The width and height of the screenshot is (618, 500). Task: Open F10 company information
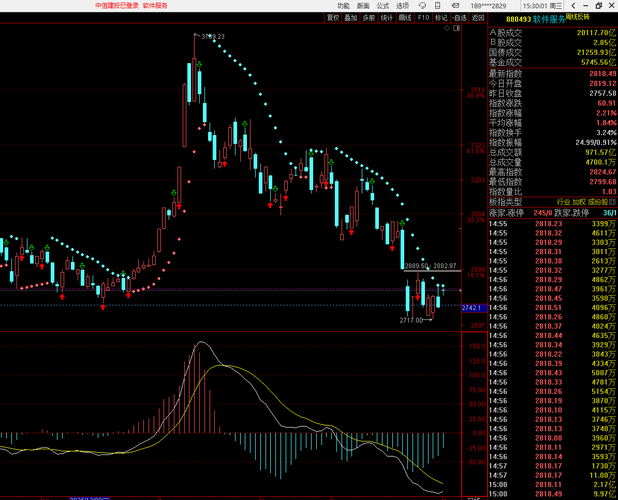pyautogui.click(x=423, y=18)
